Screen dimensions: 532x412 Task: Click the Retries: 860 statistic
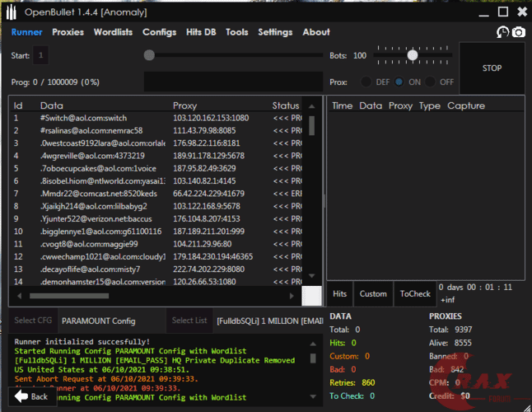(352, 383)
